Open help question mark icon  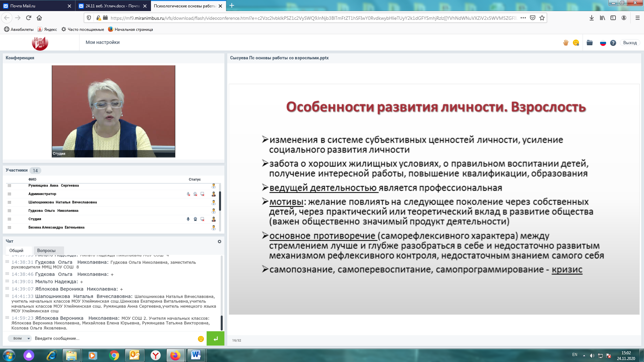pos(613,43)
